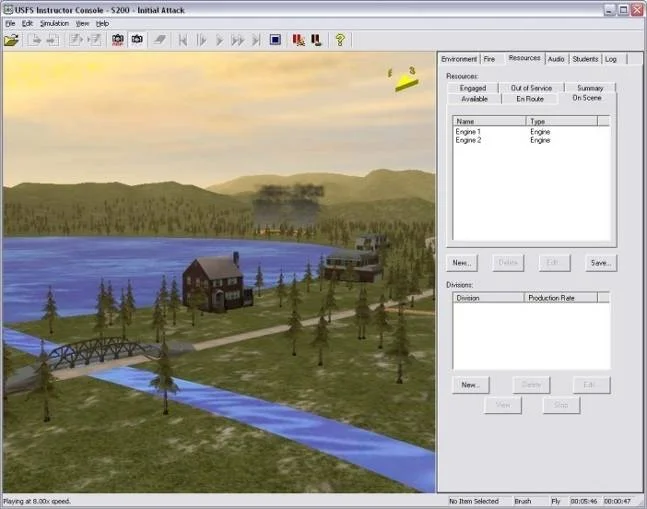The image size is (647, 509).
Task: Click New button under Divisions list
Action: (470, 385)
